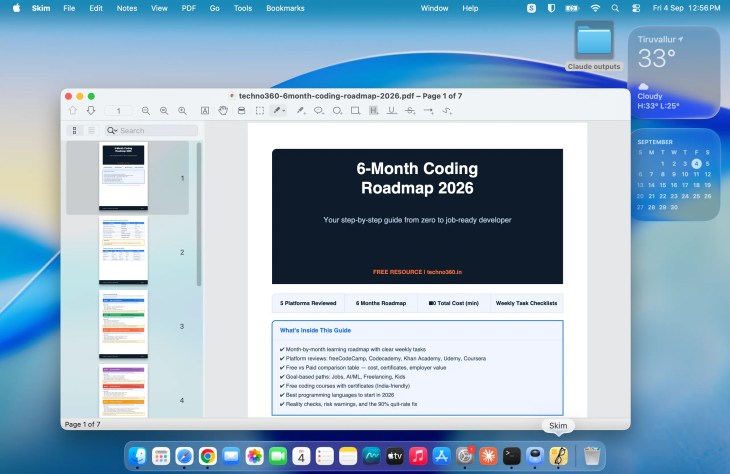
Task: Open the Tools menu
Action: tap(243, 8)
